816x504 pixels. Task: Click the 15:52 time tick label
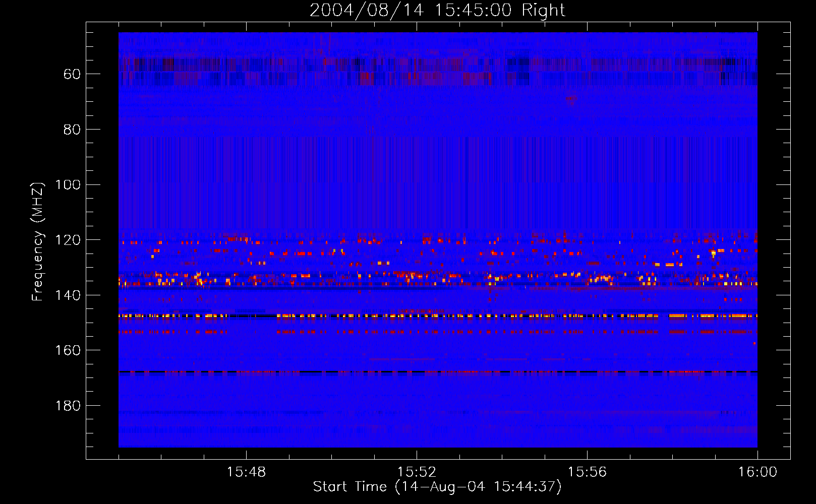[x=417, y=472]
